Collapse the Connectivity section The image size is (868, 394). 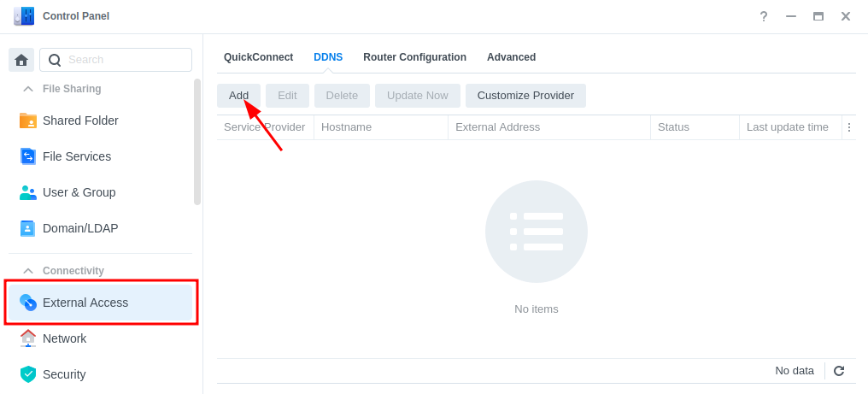27,270
